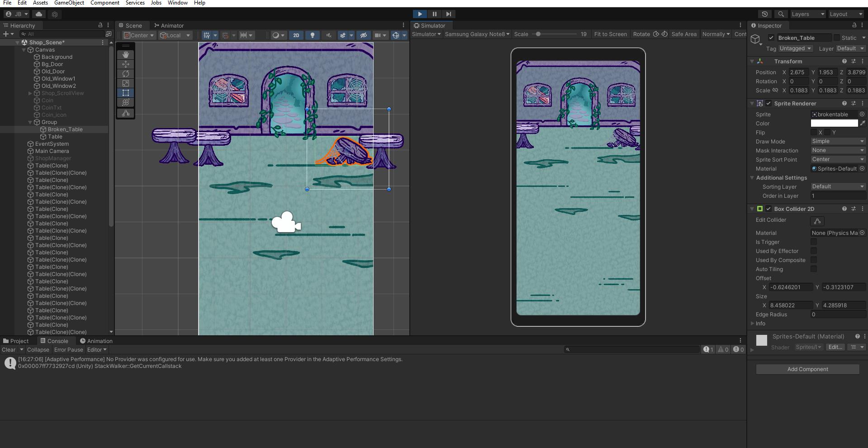
Task: Open the Tag dropdown showing Untagged
Action: click(x=796, y=48)
